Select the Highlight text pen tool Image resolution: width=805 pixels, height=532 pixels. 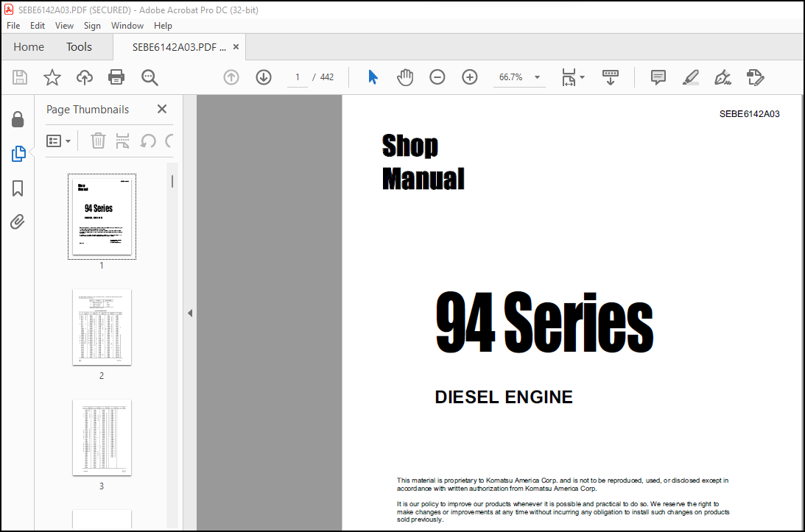(x=691, y=77)
